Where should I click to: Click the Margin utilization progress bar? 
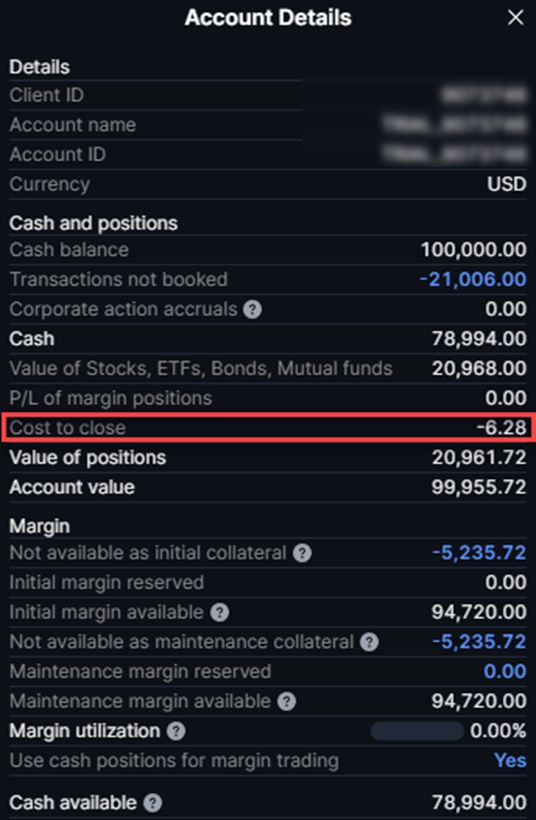[x=417, y=731]
